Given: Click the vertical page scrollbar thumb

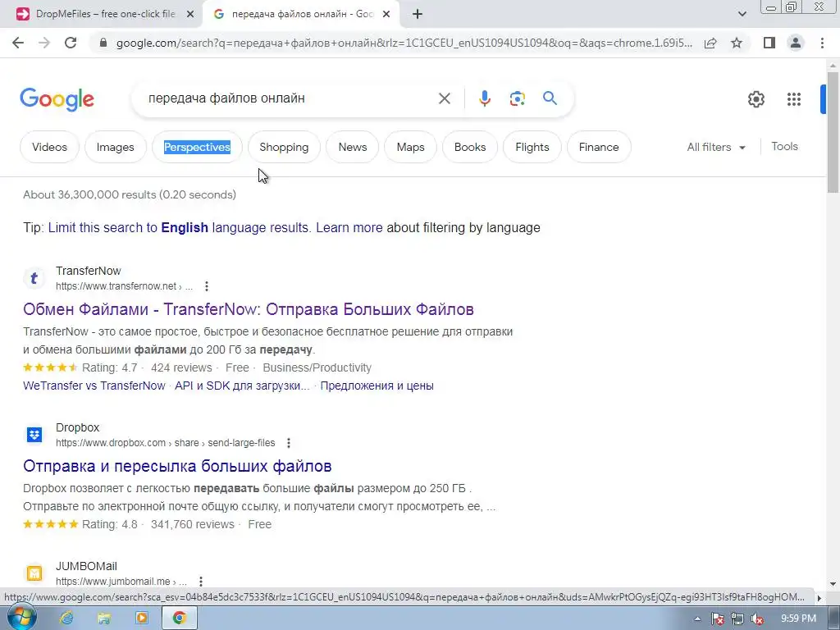Looking at the screenshot, I should (833, 131).
